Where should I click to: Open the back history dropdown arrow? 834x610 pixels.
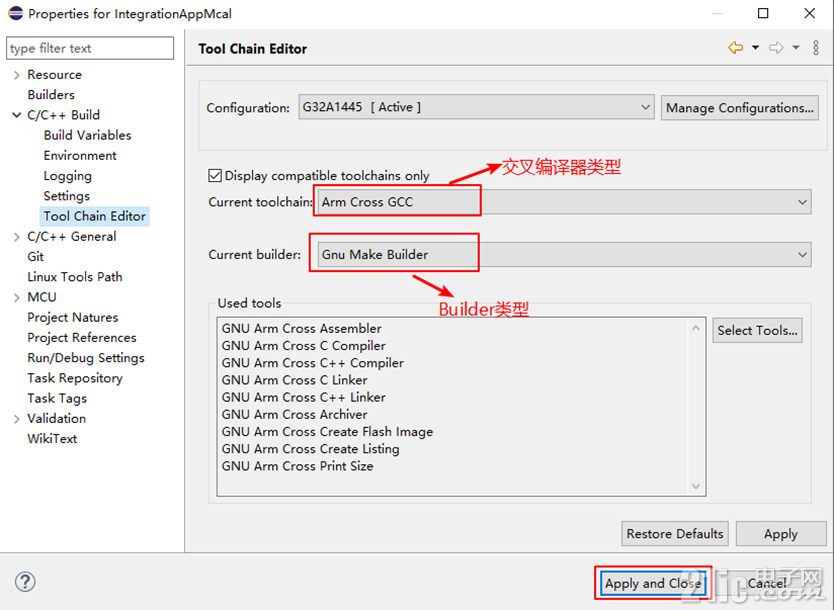click(755, 48)
